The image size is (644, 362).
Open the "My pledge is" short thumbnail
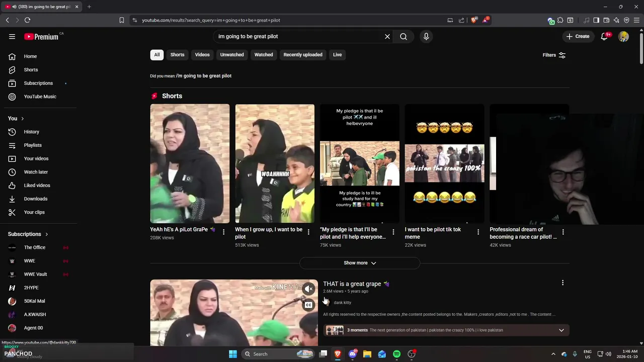360,163
